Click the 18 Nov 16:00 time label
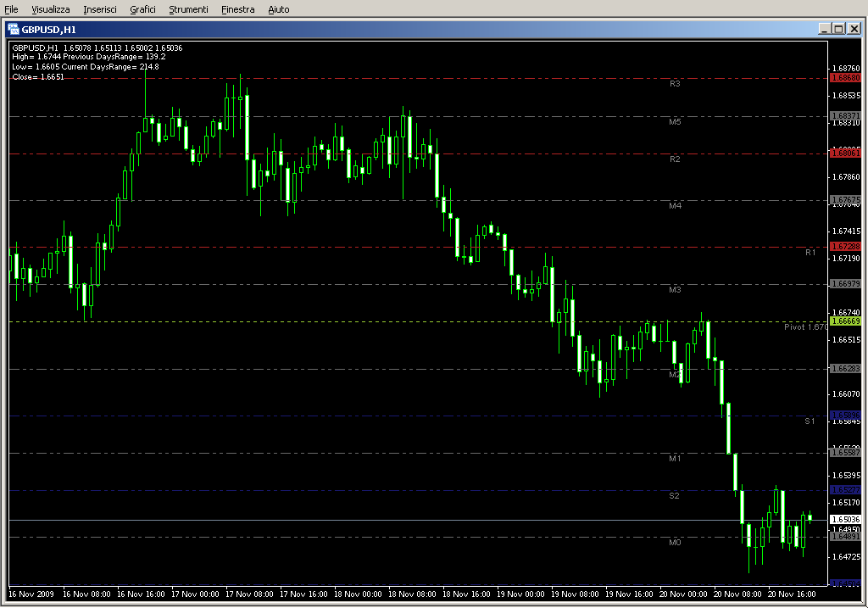 pyautogui.click(x=466, y=594)
